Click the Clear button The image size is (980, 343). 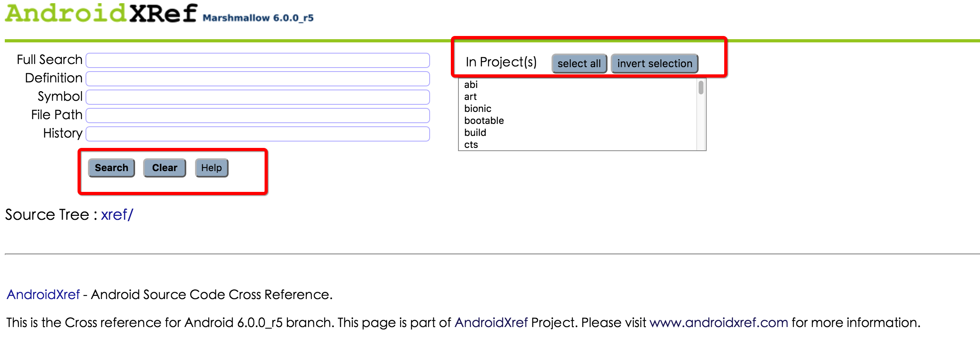pyautogui.click(x=164, y=168)
